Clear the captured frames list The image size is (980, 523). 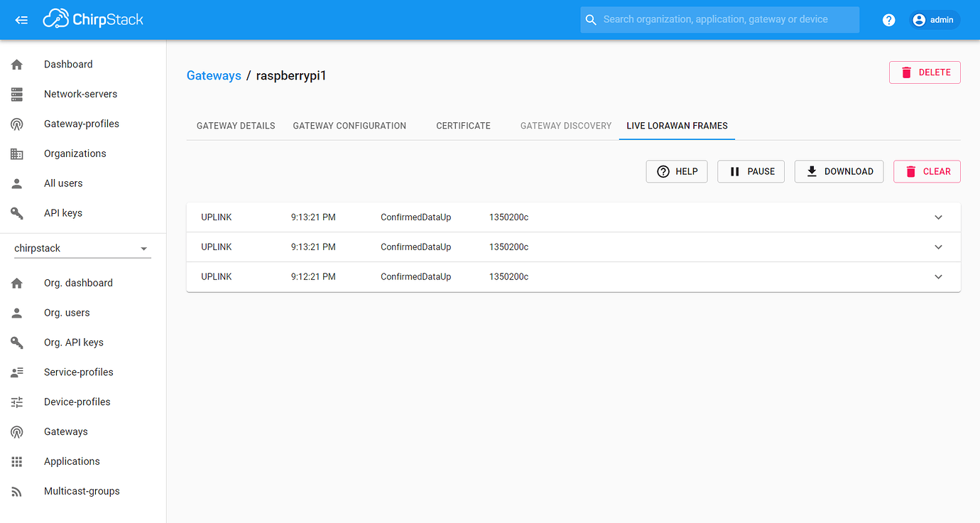[927, 171]
